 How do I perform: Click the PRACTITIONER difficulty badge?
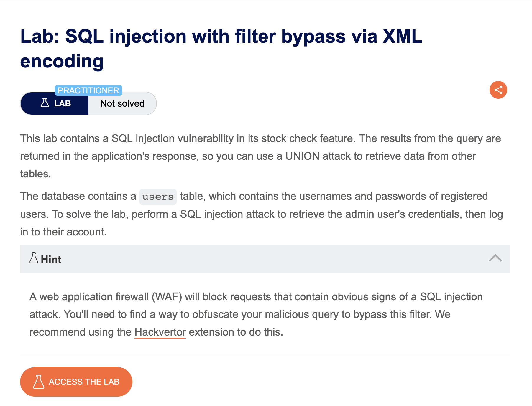point(88,90)
